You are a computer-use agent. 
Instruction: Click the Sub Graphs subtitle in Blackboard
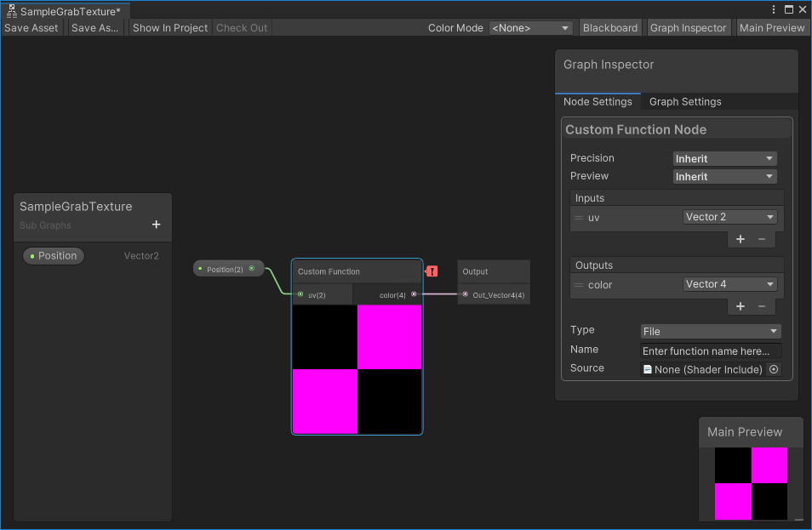click(x=46, y=225)
